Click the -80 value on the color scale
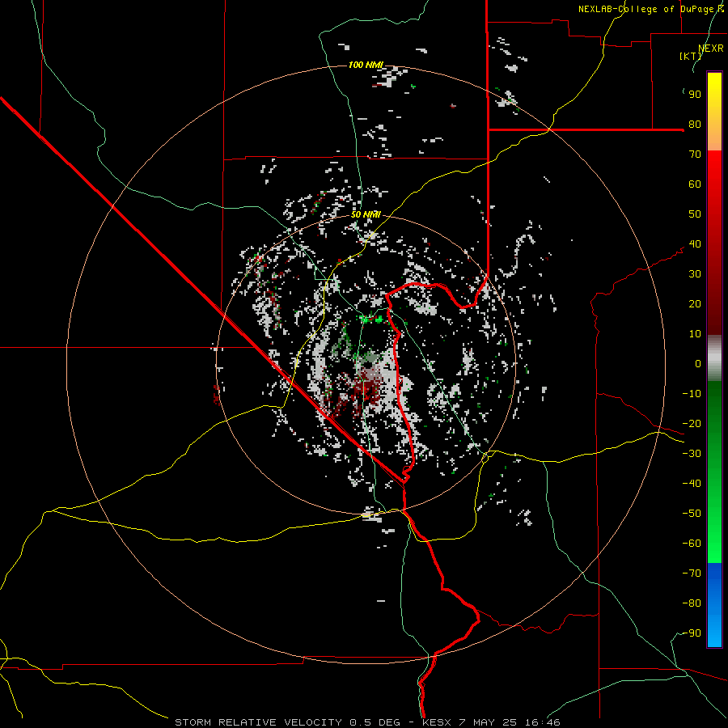Image resolution: width=728 pixels, height=728 pixels. click(x=692, y=603)
